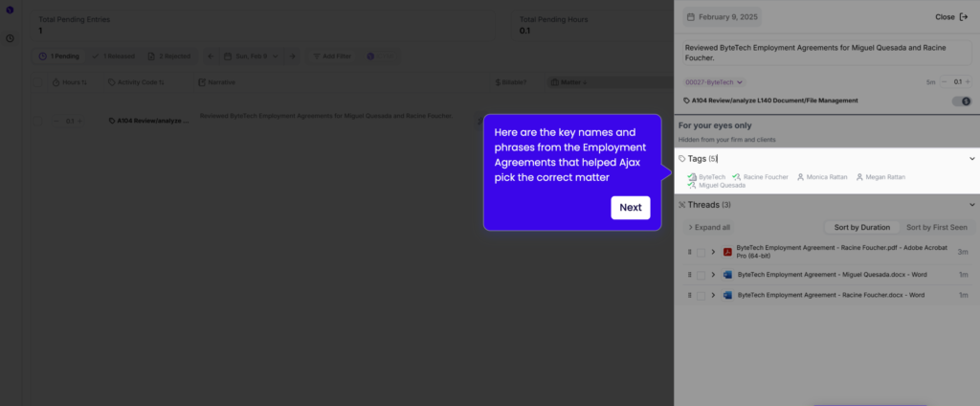Image resolution: width=980 pixels, height=406 pixels.
Task: Collapse the Threads section chevron
Action: pos(972,205)
